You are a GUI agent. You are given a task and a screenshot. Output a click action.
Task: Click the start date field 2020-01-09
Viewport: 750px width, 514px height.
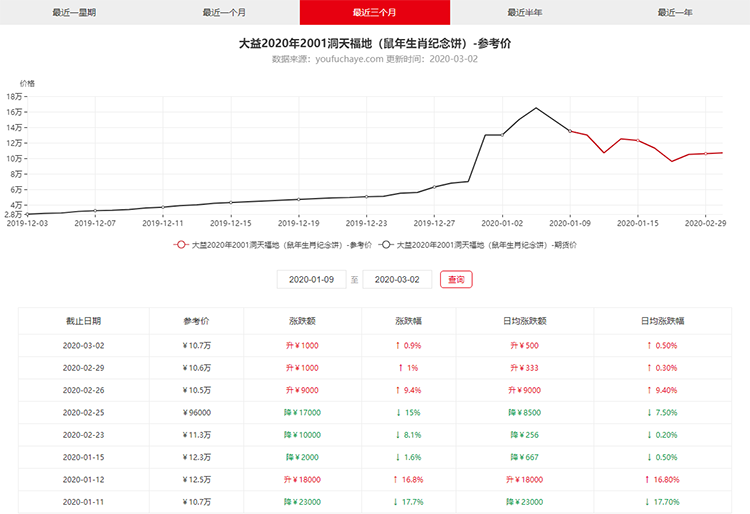pyautogui.click(x=311, y=279)
